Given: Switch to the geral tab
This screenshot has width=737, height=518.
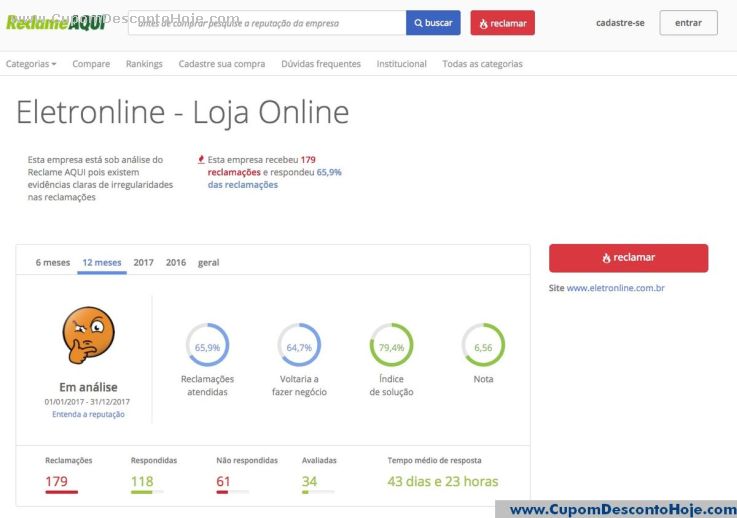Looking at the screenshot, I should 208,262.
